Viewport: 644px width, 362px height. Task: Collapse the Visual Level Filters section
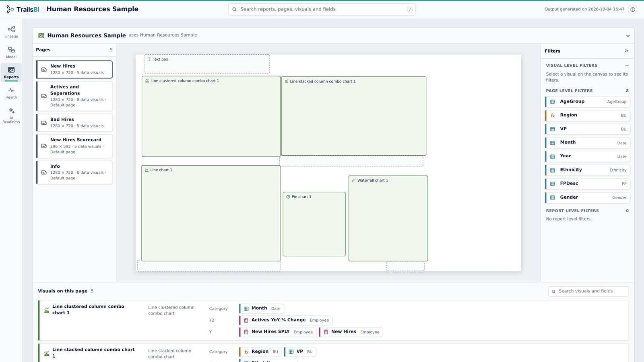pyautogui.click(x=627, y=66)
